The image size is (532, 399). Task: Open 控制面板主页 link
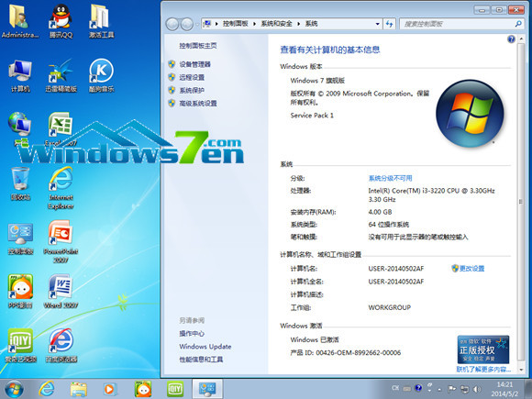click(198, 46)
